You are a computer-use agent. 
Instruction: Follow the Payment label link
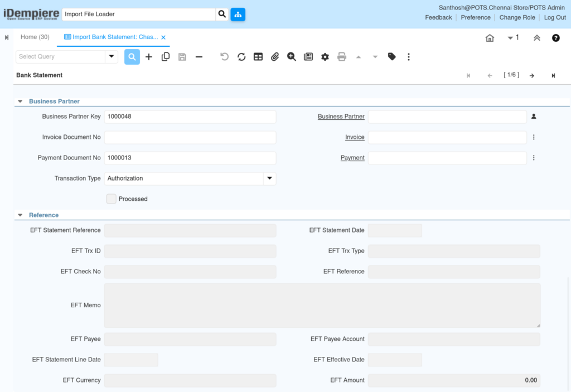(x=352, y=158)
